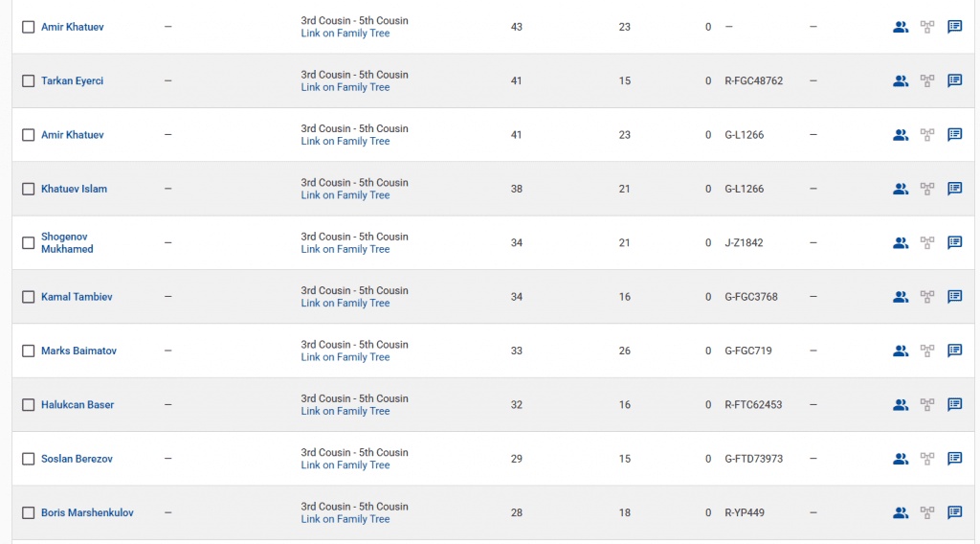Open notes icon for Kamal Tambiev
This screenshot has height=544, width=980.
[954, 297]
